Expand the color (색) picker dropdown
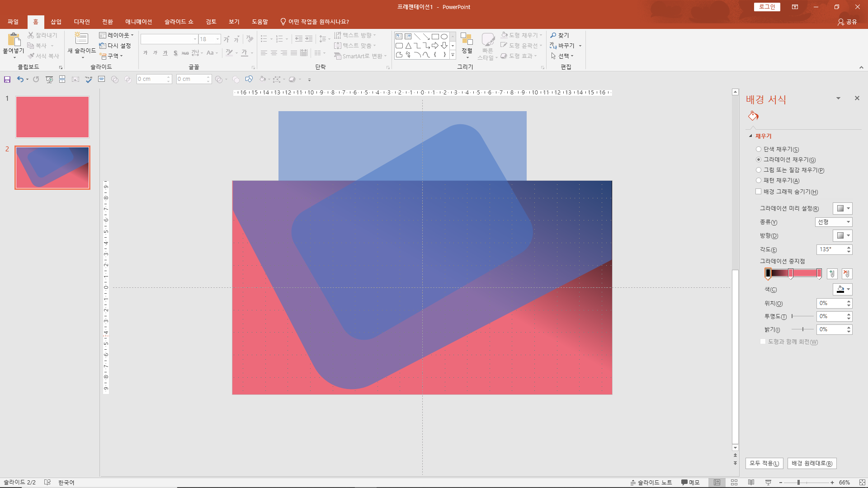The width and height of the screenshot is (868, 488). pos(848,289)
